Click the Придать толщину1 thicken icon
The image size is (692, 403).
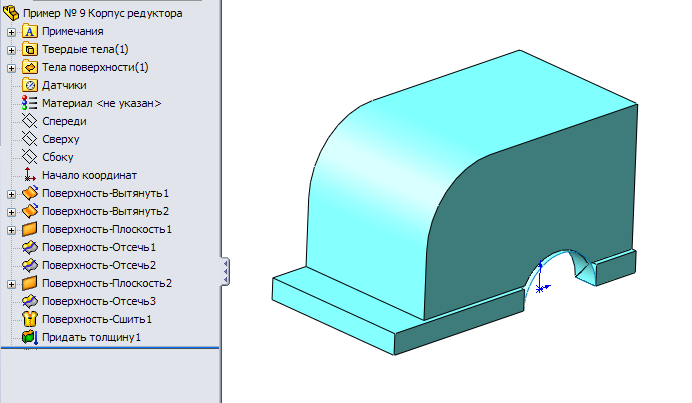pos(30,338)
